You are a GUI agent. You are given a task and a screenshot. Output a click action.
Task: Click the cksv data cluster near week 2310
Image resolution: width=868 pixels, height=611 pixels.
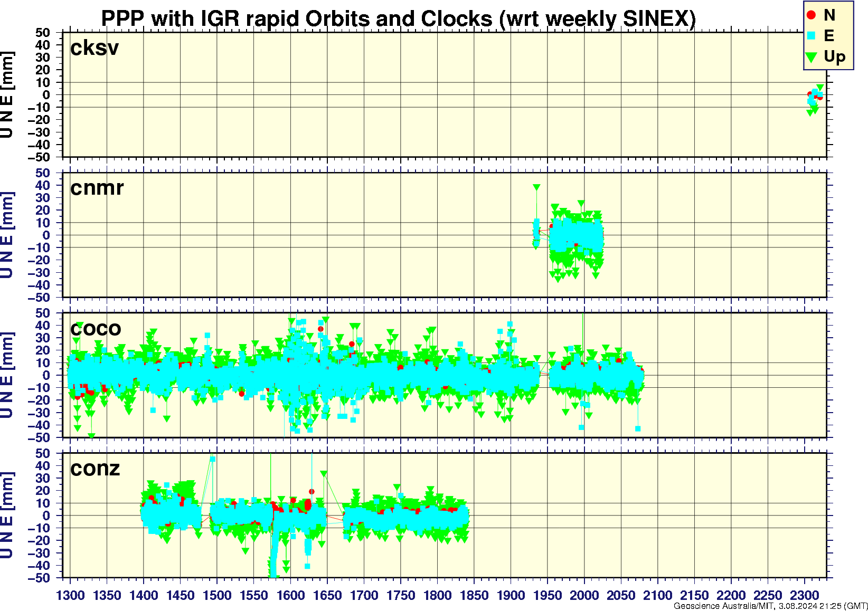point(815,99)
